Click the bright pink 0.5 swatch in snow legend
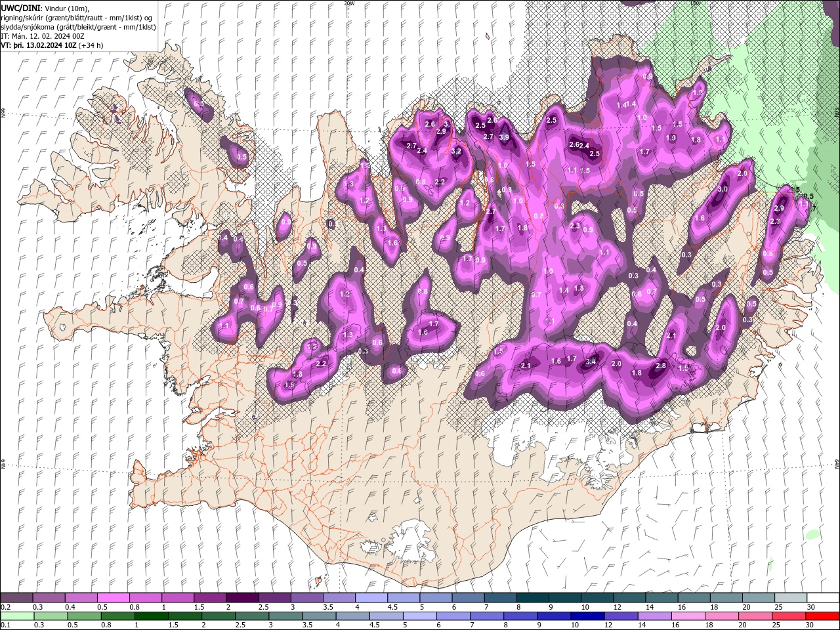 pyautogui.click(x=113, y=598)
